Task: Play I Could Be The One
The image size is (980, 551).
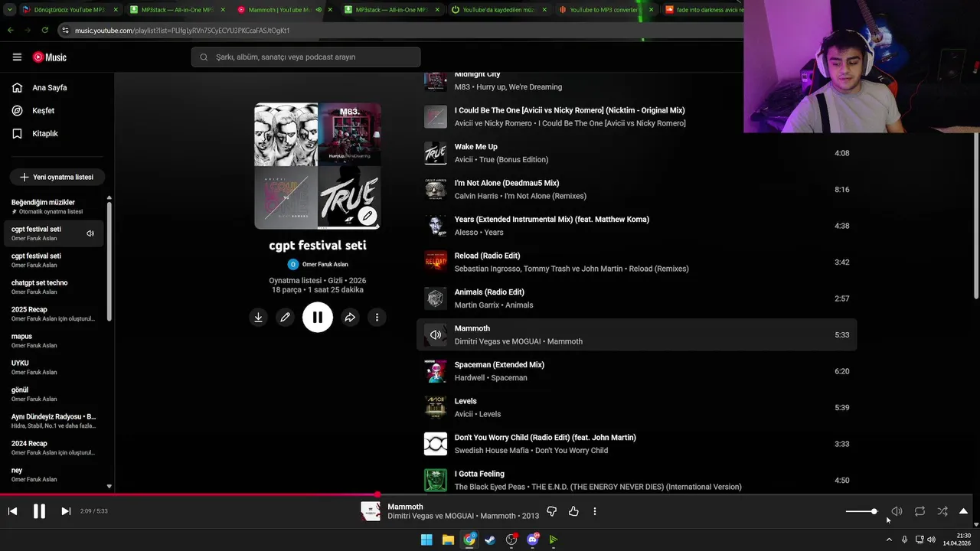Action: (x=570, y=111)
